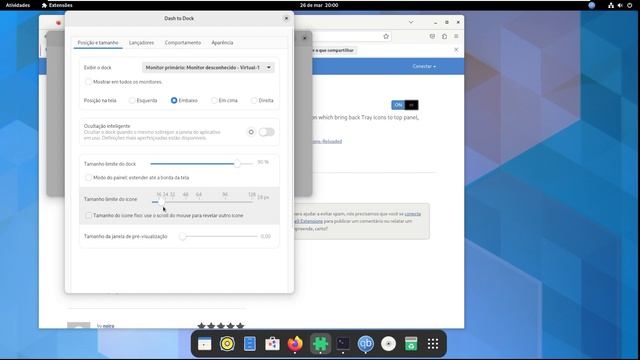The image size is (640, 360).
Task: Click the bookmark star in Firefox address bar
Action: pyautogui.click(x=386, y=36)
